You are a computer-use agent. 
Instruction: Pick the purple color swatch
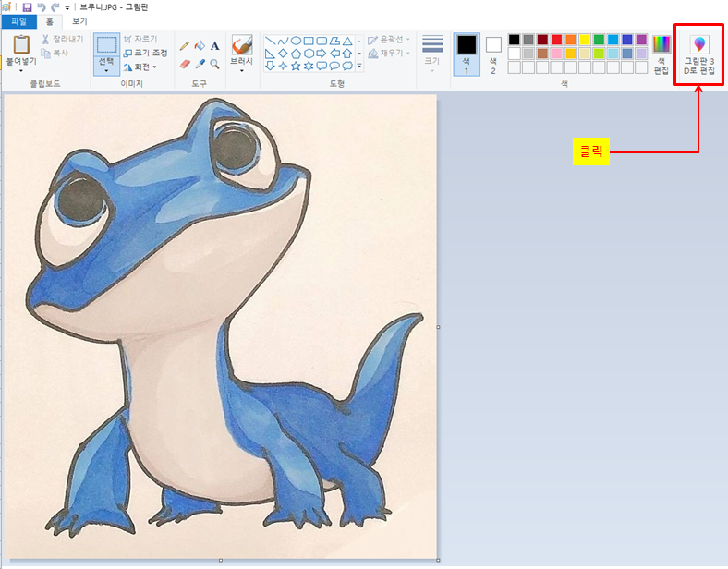641,40
